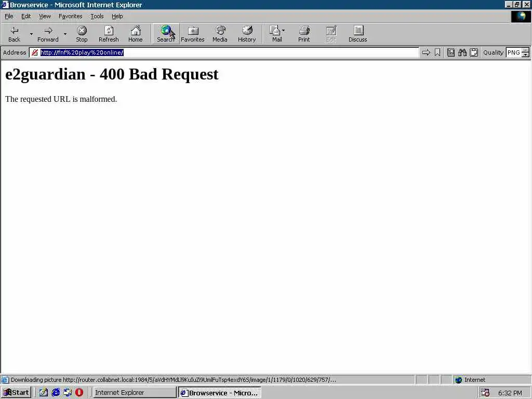Decrease Quality with the down spinner arrow
Viewport: 532px width, 399px height.
point(525,55)
